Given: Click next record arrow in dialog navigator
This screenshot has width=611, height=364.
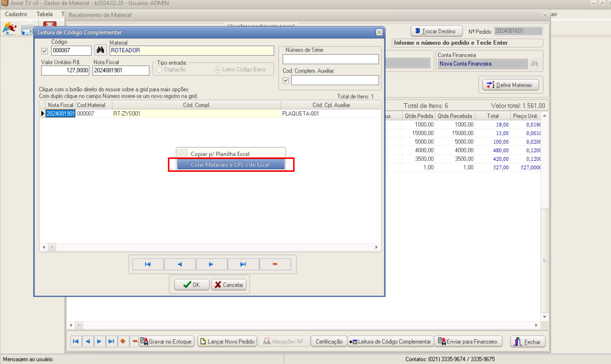Looking at the screenshot, I should pos(211,264).
